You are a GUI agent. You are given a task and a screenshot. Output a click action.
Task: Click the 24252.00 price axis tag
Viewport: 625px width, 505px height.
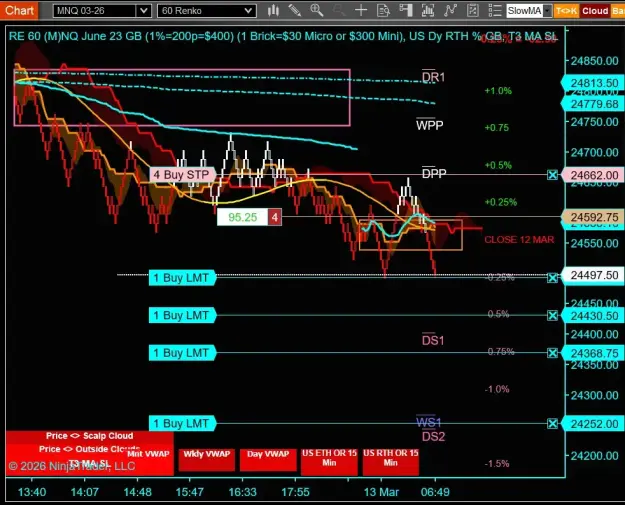(593, 424)
